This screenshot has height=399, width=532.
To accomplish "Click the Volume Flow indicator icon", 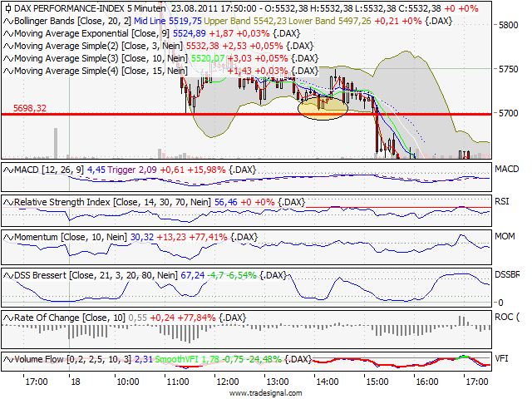I will coord(8,359).
